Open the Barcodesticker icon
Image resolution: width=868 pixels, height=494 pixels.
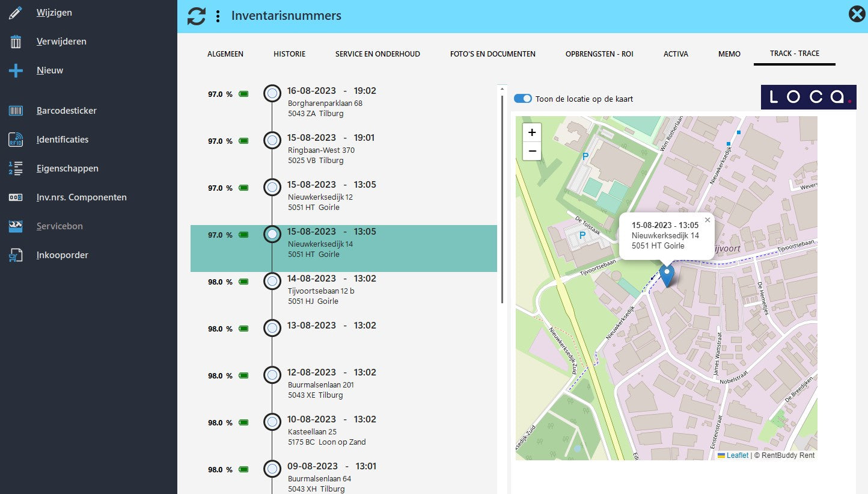pos(16,111)
